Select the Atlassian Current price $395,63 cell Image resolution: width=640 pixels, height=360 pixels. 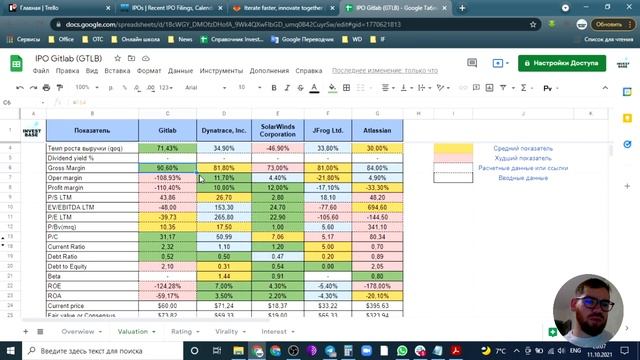[377, 306]
